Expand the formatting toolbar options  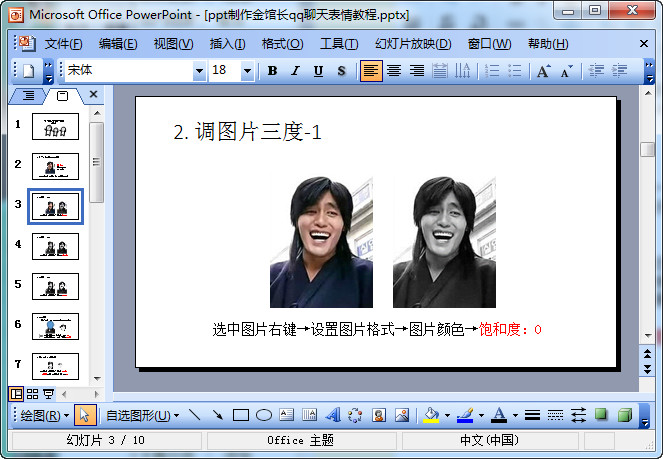[649, 71]
